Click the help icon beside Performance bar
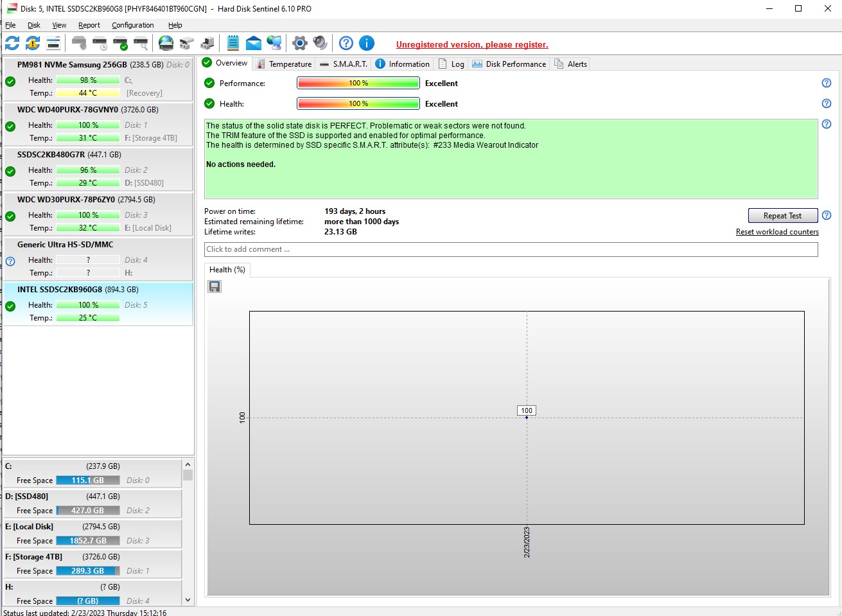Screen dimensions: 842x616 coord(827,83)
